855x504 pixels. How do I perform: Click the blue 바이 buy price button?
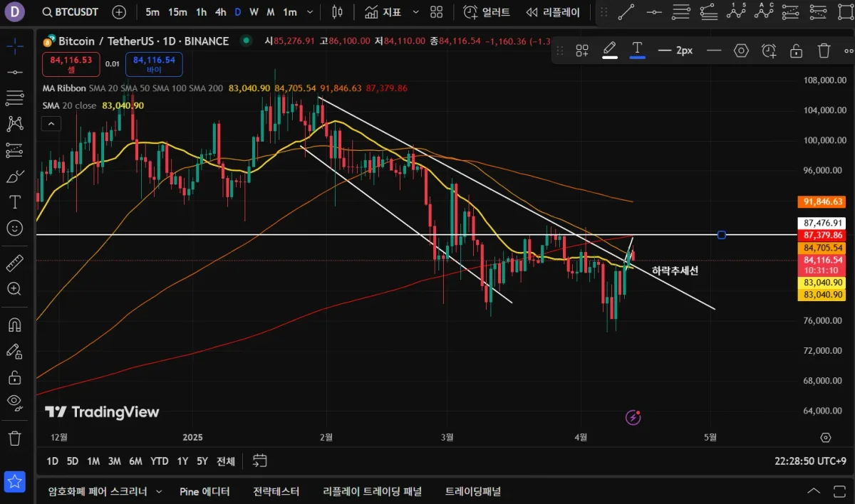153,65
